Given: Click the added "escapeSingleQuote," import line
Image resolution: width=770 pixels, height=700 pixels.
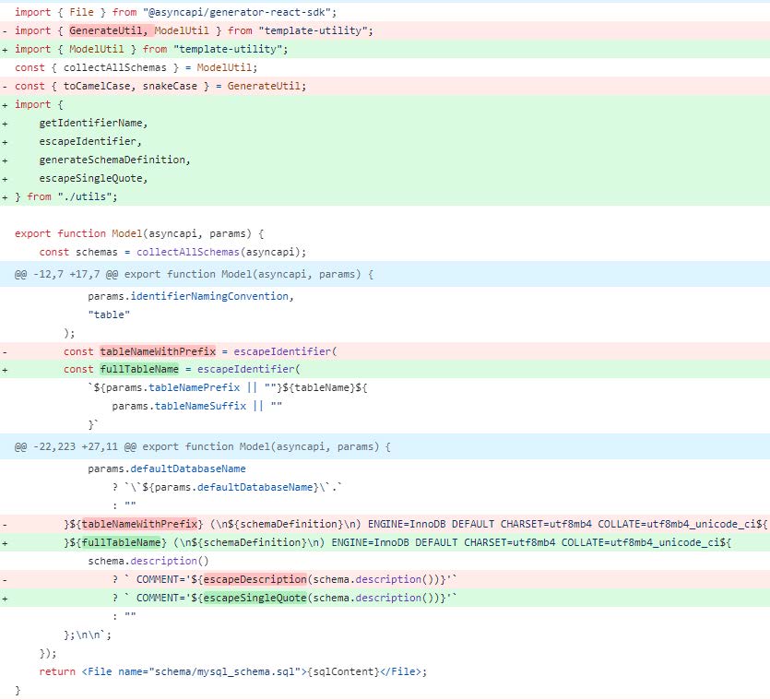Looking at the screenshot, I should click(x=385, y=178).
